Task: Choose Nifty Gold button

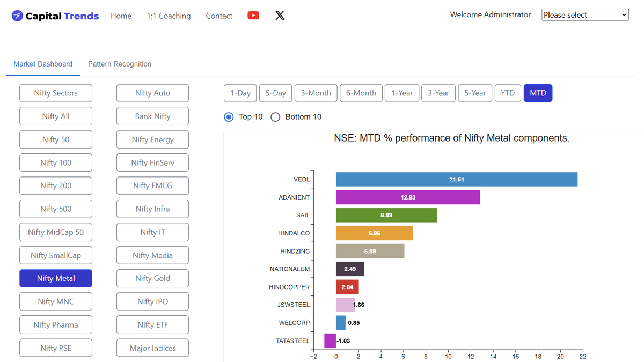Action: coord(153,278)
